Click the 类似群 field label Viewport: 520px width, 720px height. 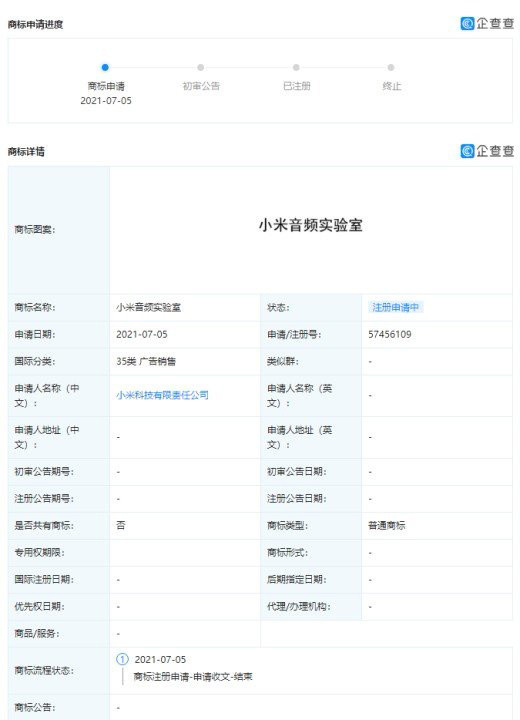pos(283,361)
